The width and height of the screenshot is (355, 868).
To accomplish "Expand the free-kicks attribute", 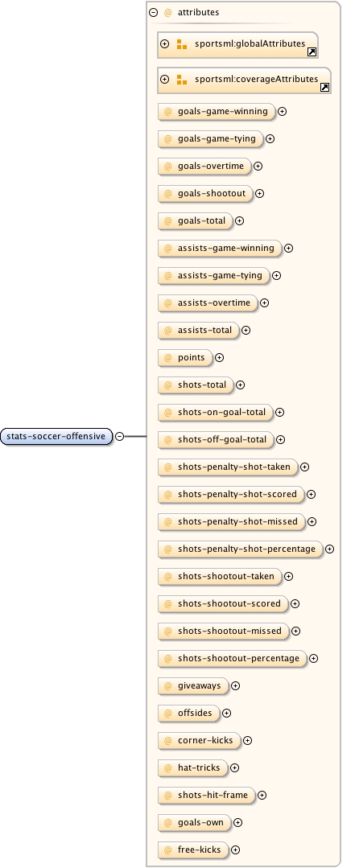I will click(235, 849).
